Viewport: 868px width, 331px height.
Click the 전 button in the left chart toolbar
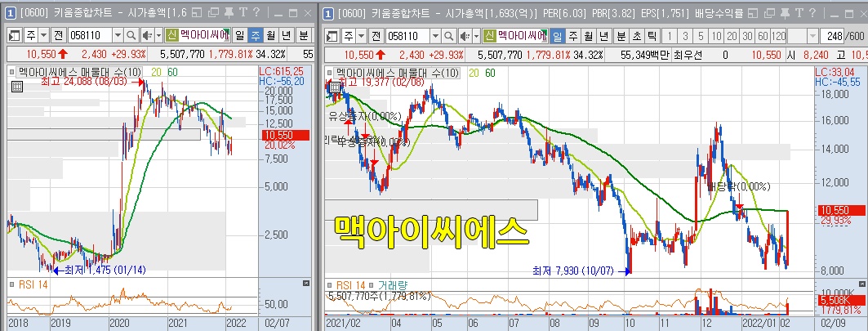tap(59, 36)
